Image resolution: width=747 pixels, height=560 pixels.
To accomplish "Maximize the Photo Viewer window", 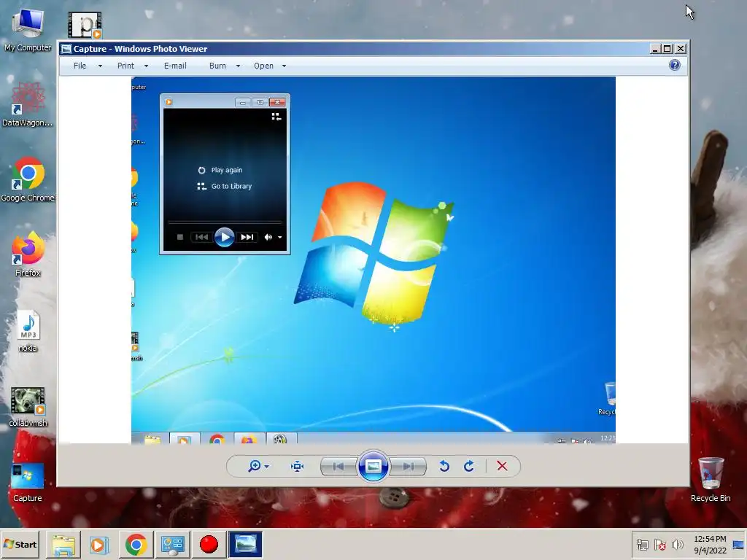I will point(667,49).
